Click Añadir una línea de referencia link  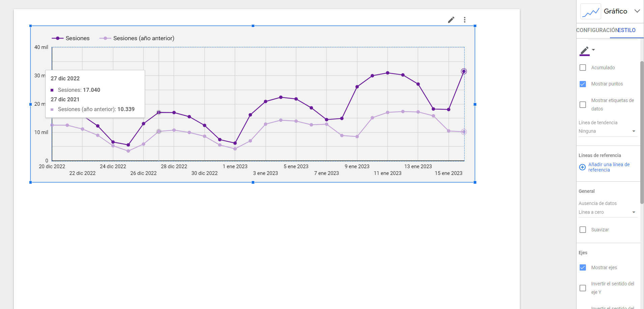609,167
